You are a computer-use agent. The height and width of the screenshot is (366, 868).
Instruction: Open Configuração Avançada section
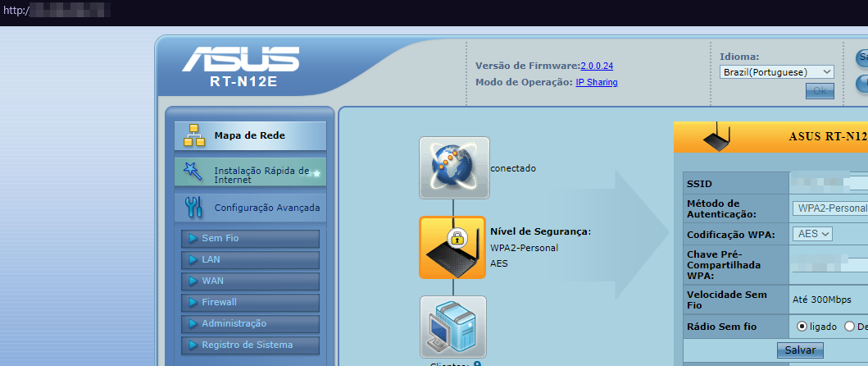[x=250, y=208]
